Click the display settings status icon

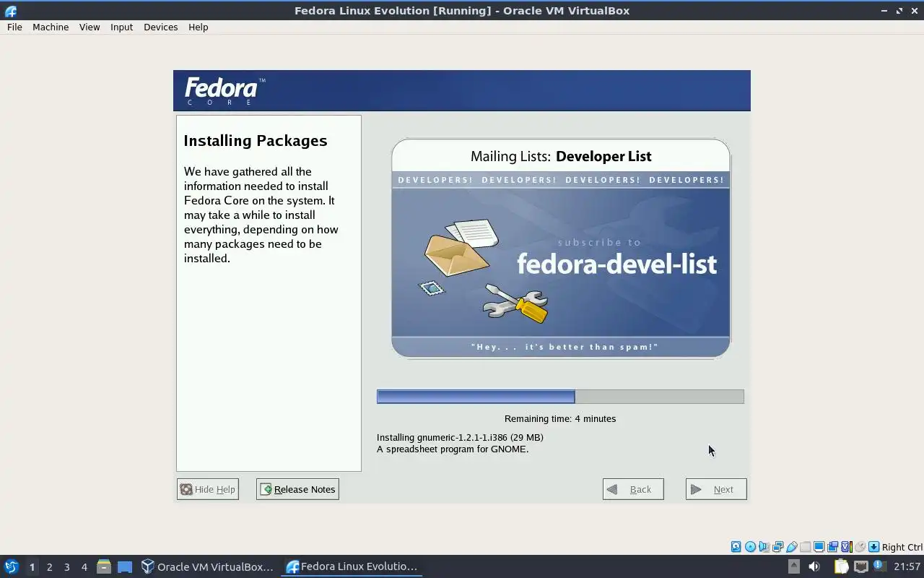(x=819, y=547)
